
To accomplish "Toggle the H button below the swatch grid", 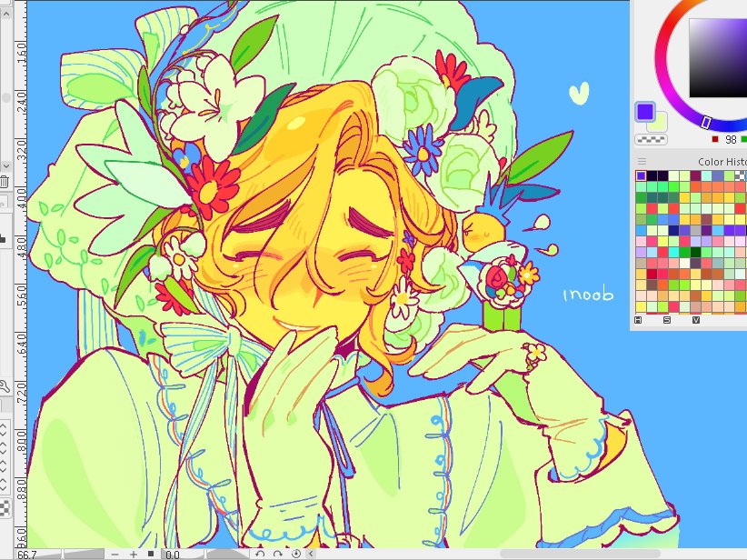I will [639, 320].
